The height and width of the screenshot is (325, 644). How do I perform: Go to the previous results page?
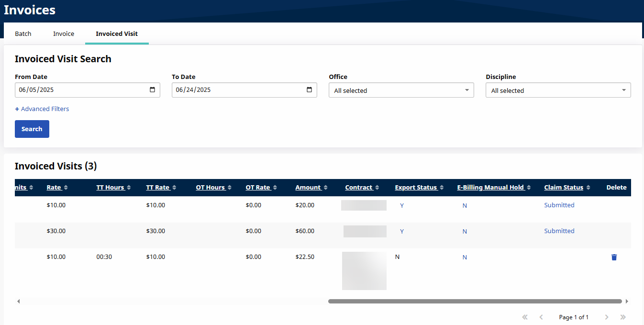point(541,317)
